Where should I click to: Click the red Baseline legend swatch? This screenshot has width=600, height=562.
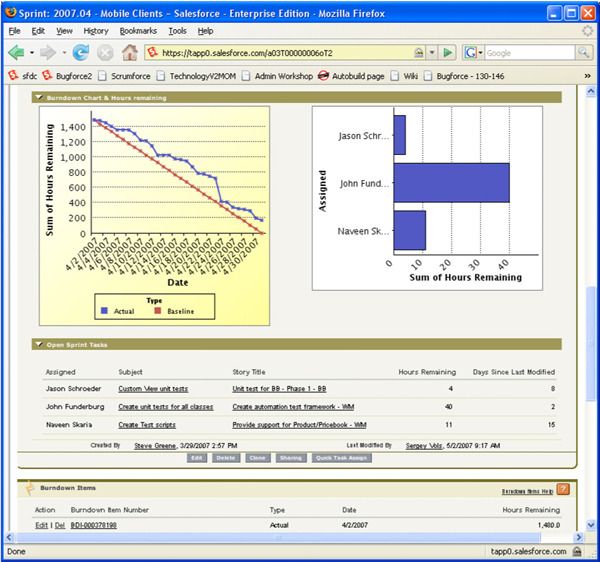(x=158, y=311)
